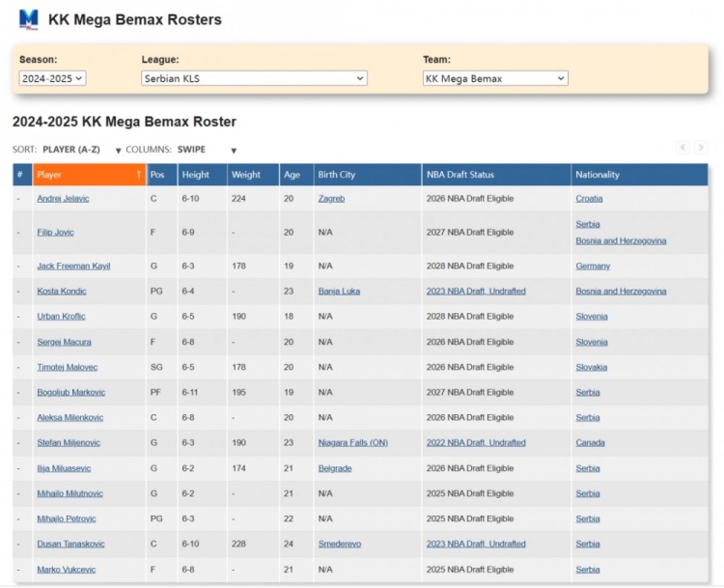Open Bogoljub Markovic's player link
This screenshot has height=588, width=724.
pyautogui.click(x=70, y=393)
